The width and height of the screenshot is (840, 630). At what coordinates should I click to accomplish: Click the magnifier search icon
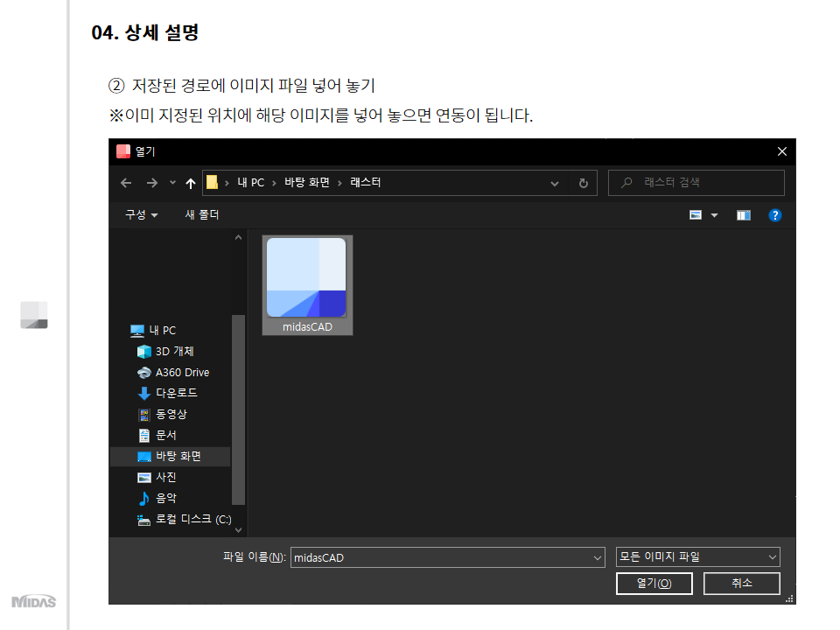[626, 183]
